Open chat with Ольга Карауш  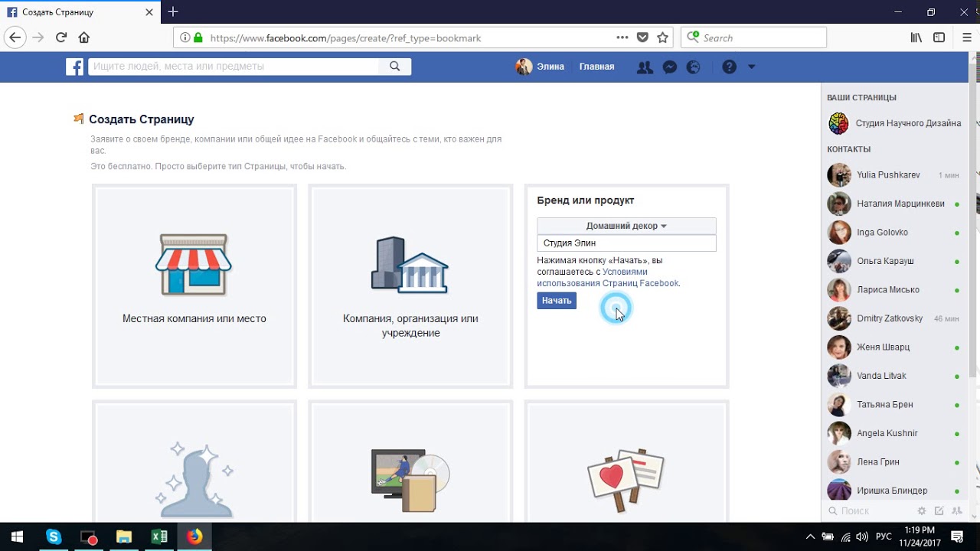(x=894, y=261)
